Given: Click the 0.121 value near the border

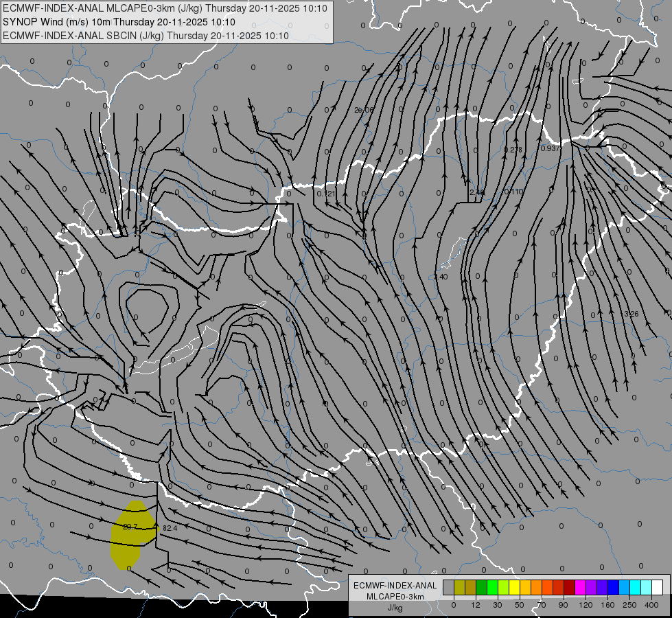Looking at the screenshot, I should coord(326,194).
